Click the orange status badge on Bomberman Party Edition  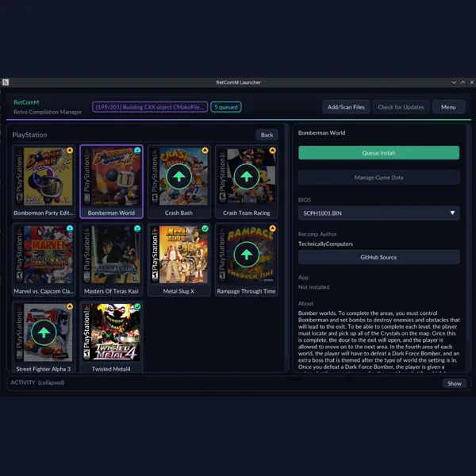70,150
